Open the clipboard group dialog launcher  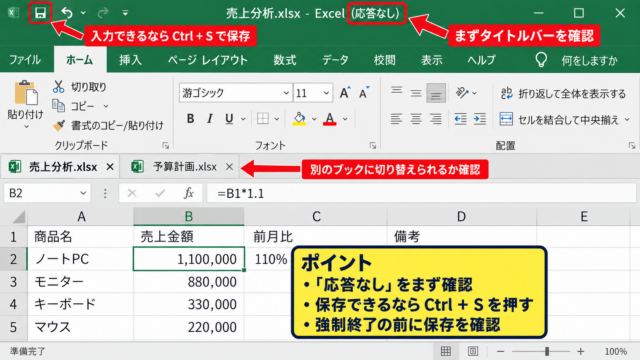(165, 145)
